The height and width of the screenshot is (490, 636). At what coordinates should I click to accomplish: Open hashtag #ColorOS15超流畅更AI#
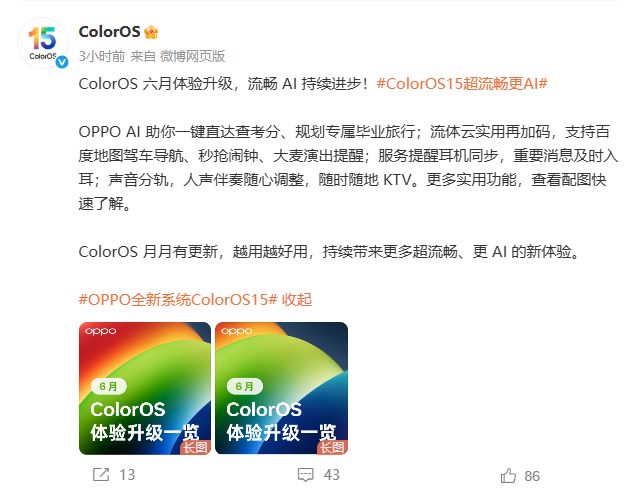coord(462,84)
